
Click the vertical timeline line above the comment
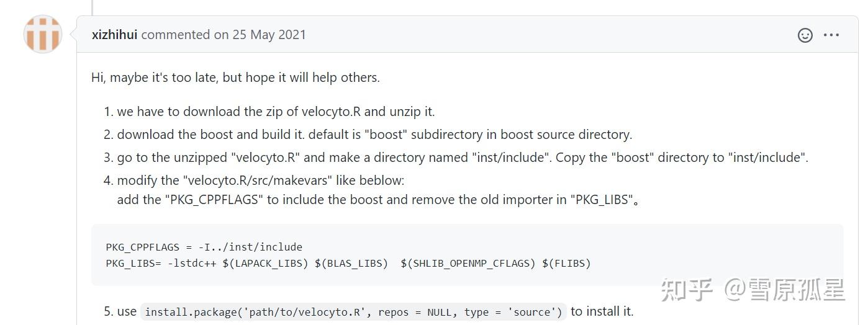pos(92,7)
